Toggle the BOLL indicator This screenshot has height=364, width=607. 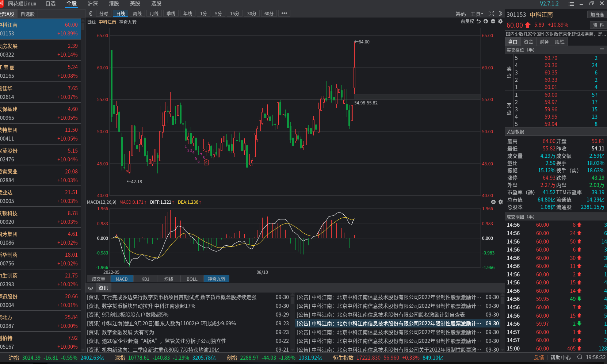pos(192,279)
